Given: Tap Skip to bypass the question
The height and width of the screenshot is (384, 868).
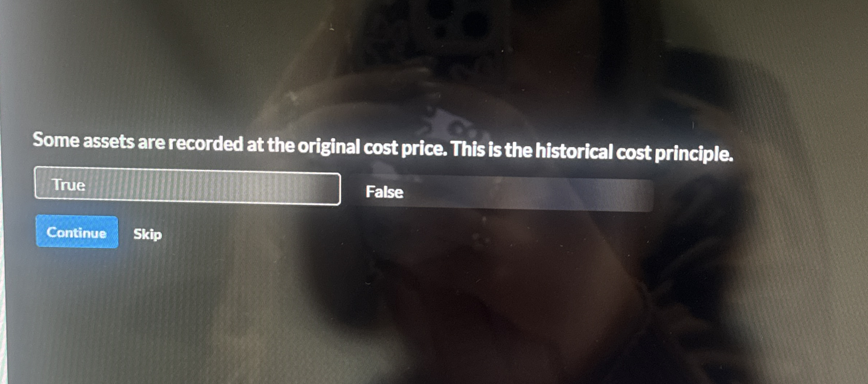Looking at the screenshot, I should pos(147,234).
